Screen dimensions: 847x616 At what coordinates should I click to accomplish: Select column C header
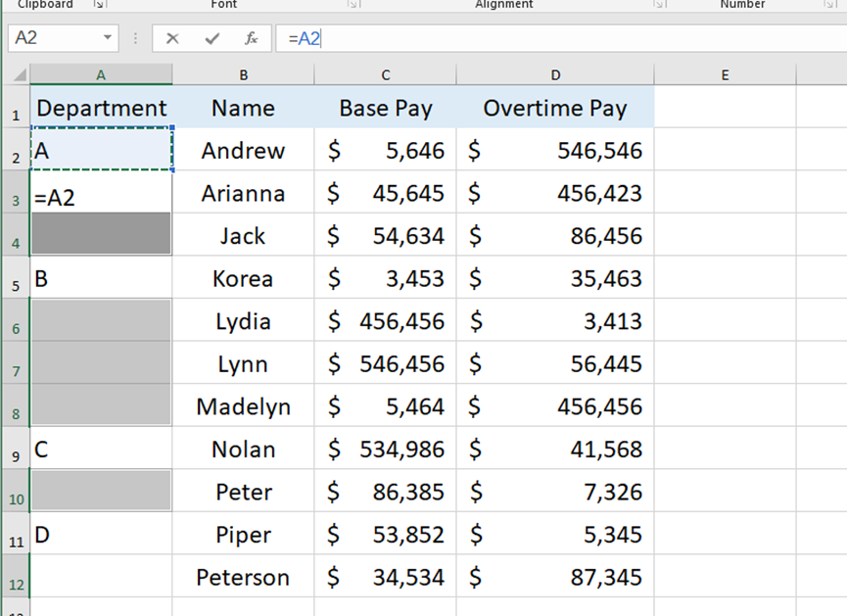[385, 74]
